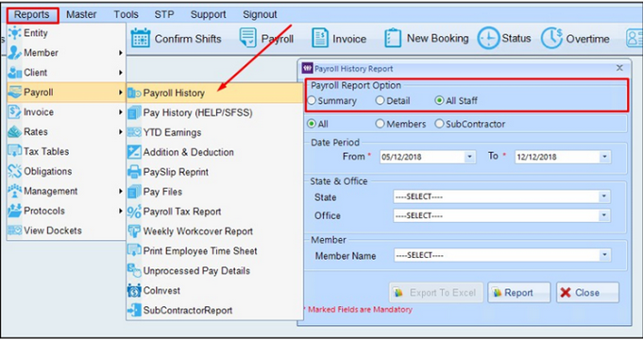Screen dimensions: 644x340
Task: Click the Payroll Tax Report percent icon
Action: click(x=134, y=211)
